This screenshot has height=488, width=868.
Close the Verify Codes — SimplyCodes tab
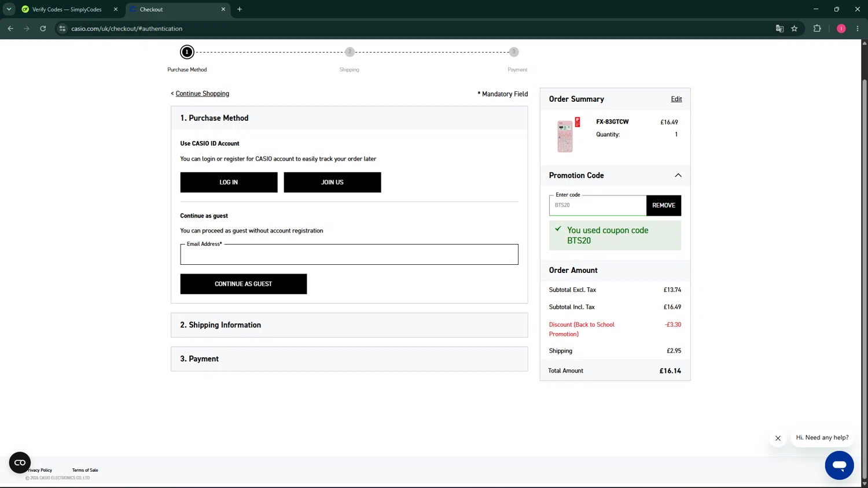116,9
